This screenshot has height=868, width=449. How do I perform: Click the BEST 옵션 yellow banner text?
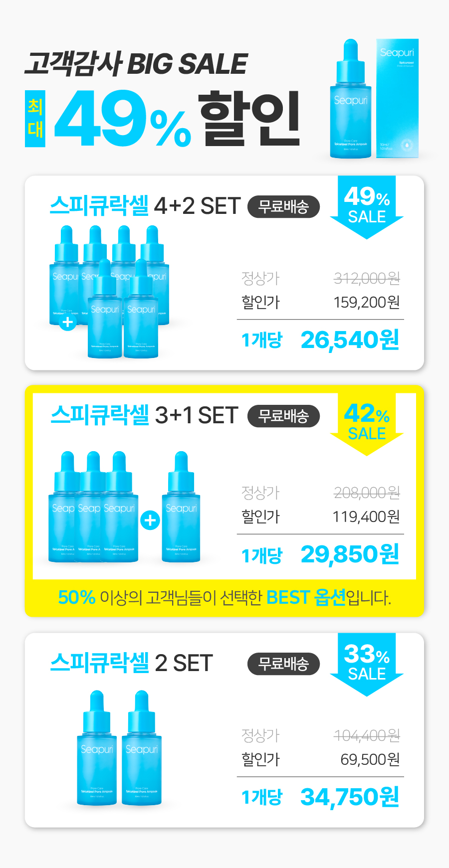[306, 597]
